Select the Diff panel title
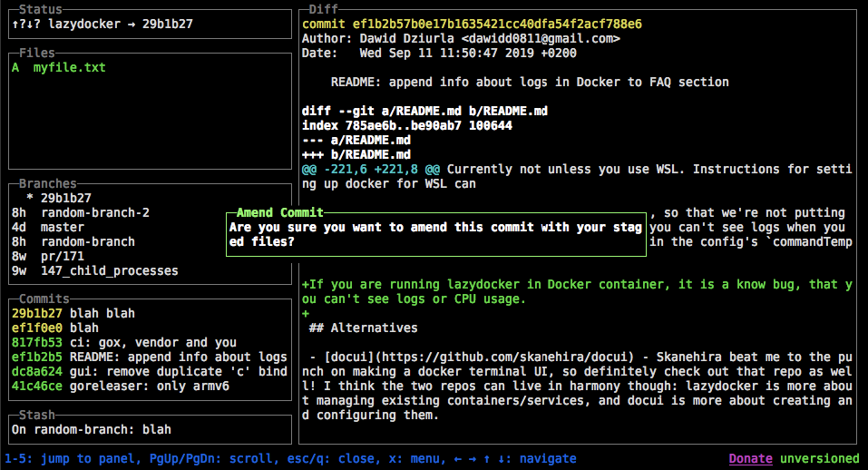868x470 pixels. tap(323, 9)
